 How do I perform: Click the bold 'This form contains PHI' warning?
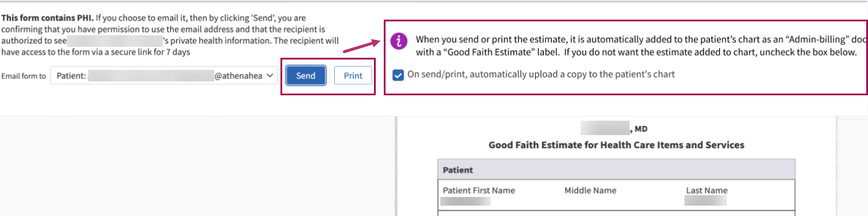tap(47, 17)
